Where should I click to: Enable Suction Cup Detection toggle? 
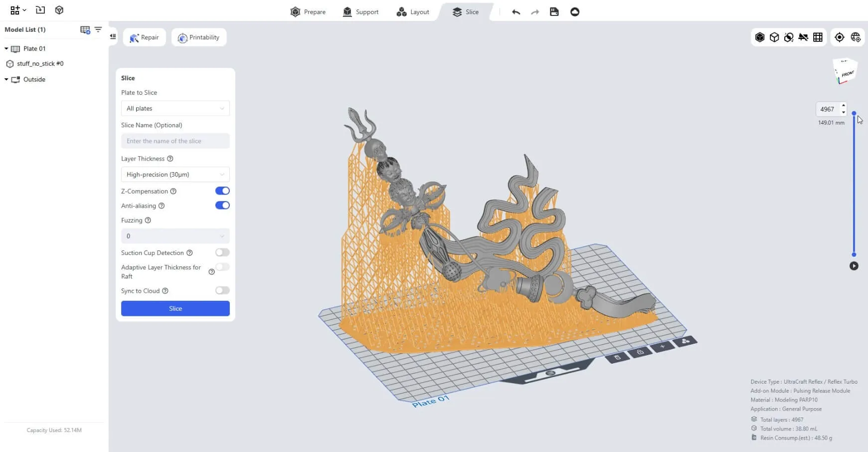(x=222, y=253)
